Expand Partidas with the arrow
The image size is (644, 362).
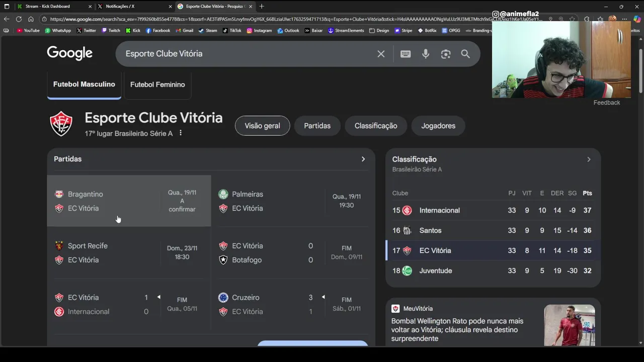click(x=363, y=159)
